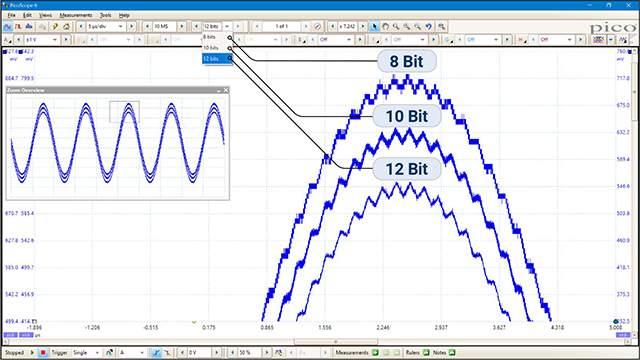Toggle falling edge trigger button

click(x=167, y=352)
